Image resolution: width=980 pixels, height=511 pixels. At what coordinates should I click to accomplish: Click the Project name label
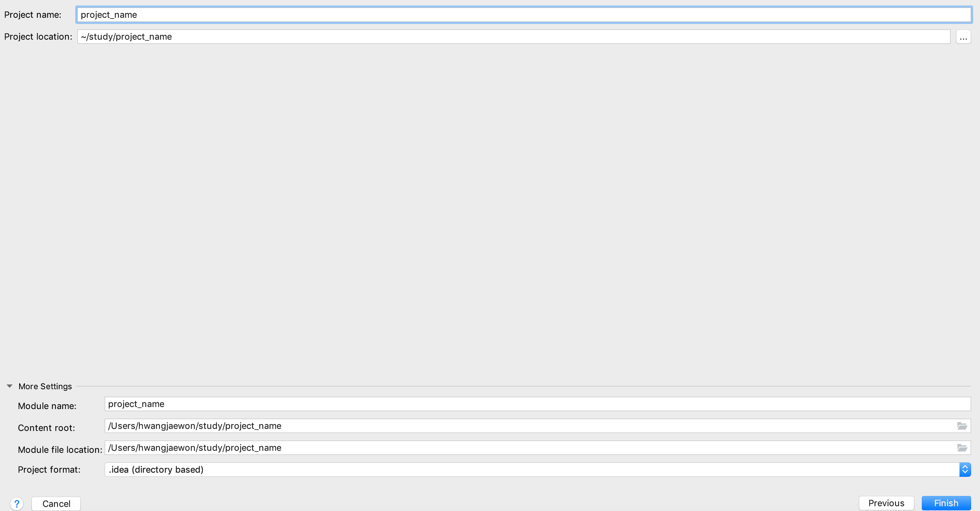[33, 15]
